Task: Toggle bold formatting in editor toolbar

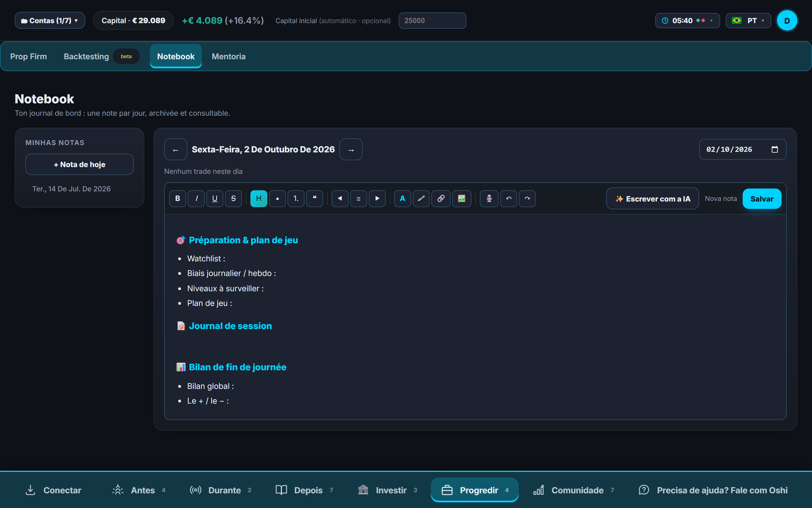Action: click(x=178, y=199)
